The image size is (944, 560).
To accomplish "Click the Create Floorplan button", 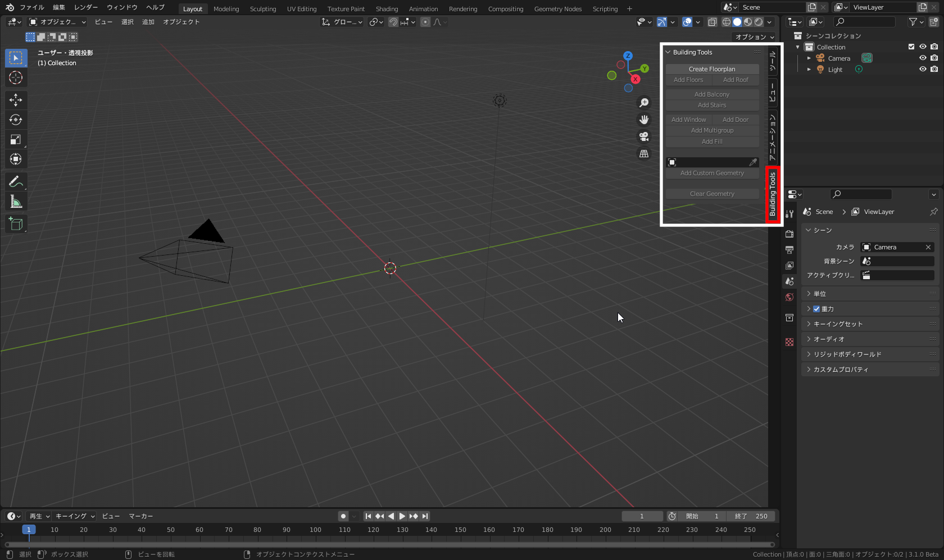I will tap(712, 69).
